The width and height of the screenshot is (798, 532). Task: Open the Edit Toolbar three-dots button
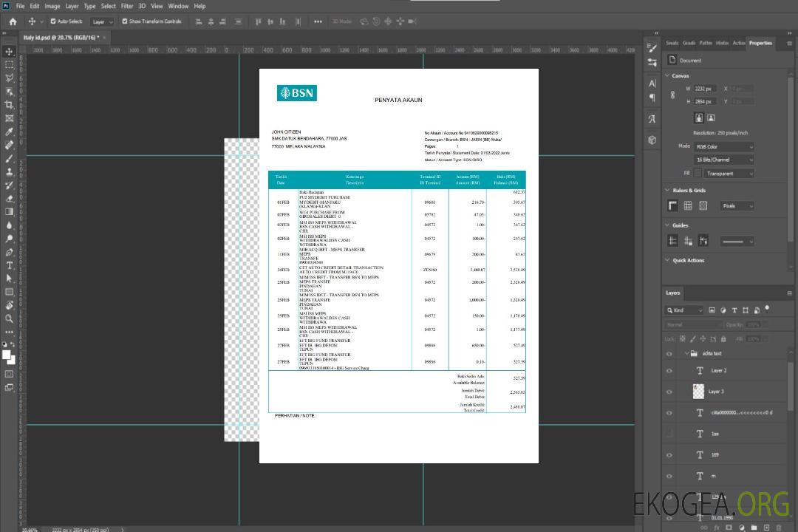9,332
